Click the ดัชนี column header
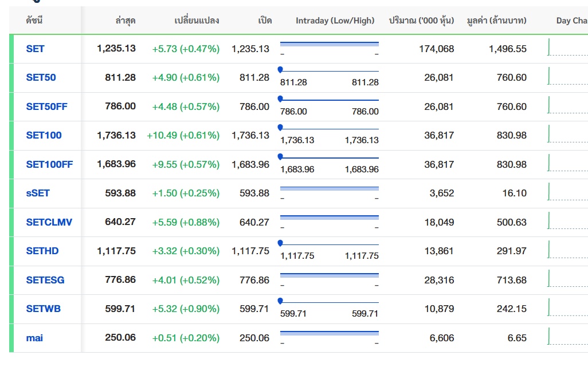This screenshot has width=588, height=367. (x=34, y=20)
